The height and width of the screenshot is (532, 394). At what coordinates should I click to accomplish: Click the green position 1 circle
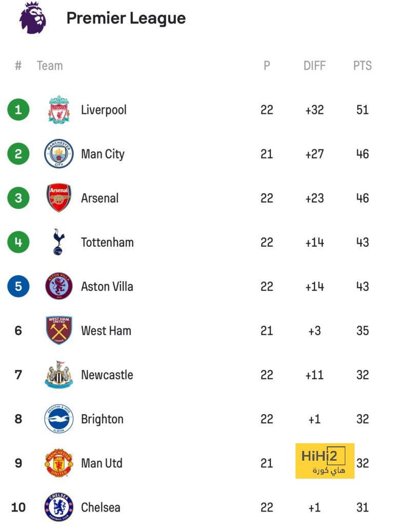pyautogui.click(x=18, y=110)
